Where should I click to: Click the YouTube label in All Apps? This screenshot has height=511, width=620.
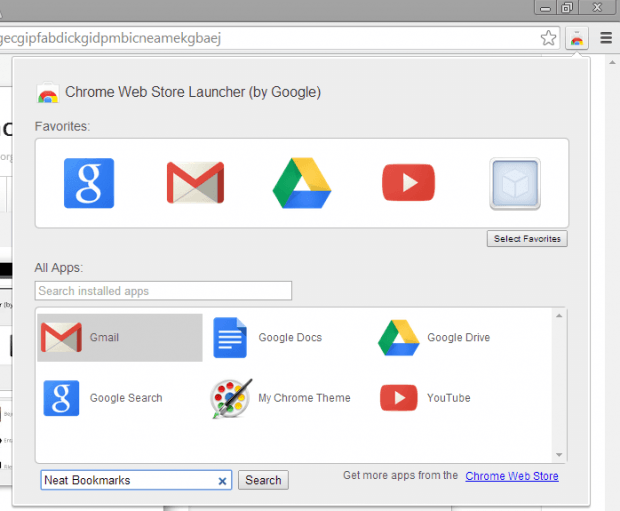(x=448, y=398)
